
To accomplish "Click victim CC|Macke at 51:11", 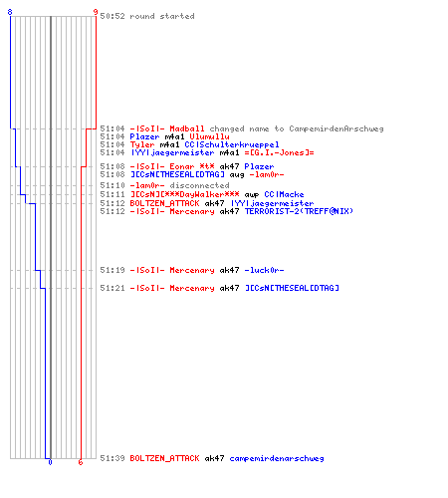I will (284, 194).
